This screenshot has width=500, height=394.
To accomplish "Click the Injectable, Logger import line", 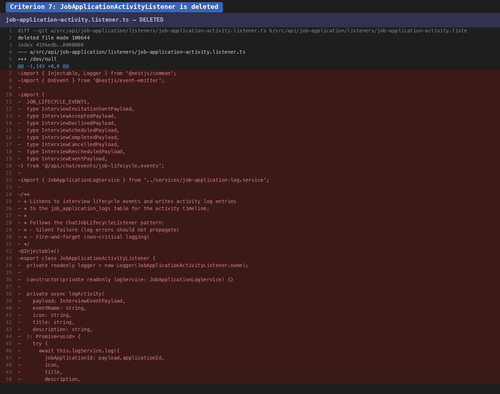I will [97, 73].
